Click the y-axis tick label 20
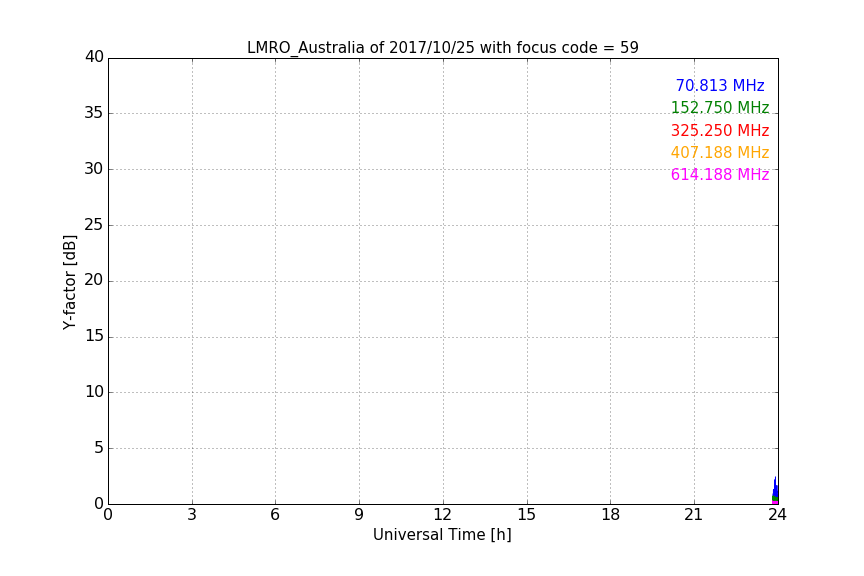 coord(94,280)
